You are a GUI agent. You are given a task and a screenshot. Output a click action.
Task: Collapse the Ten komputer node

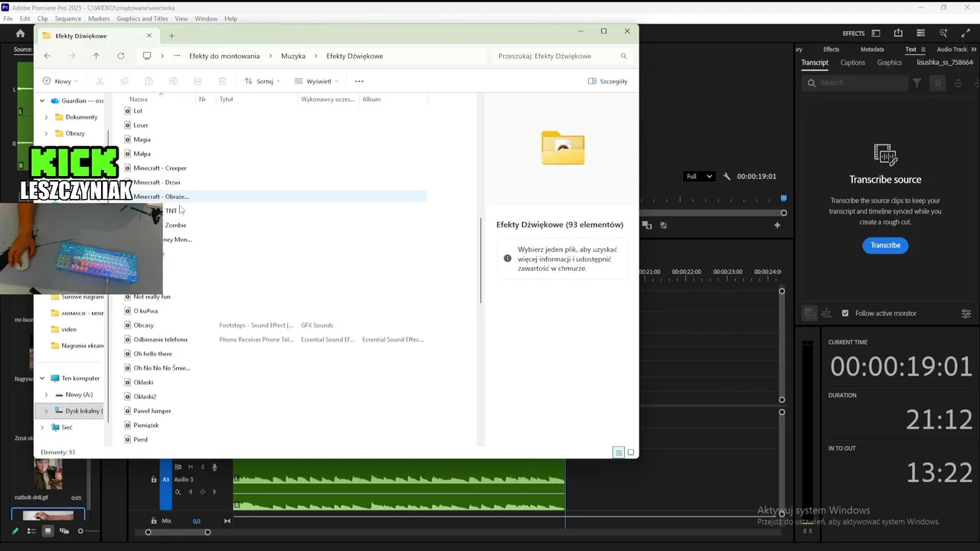point(42,378)
